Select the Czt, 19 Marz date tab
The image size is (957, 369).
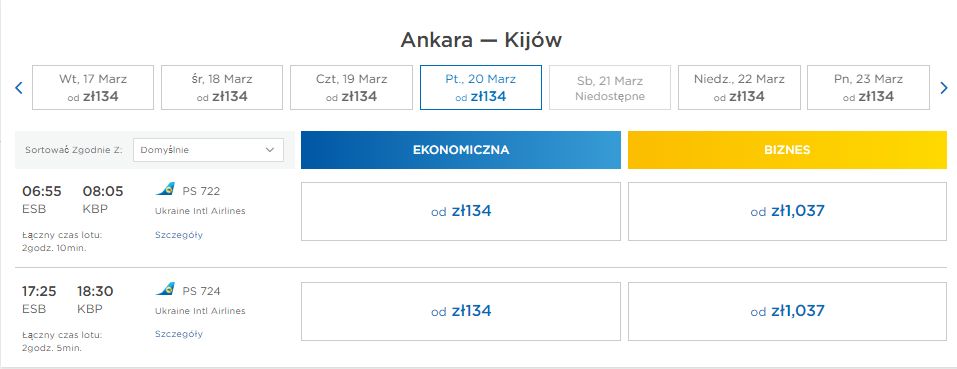[351, 87]
